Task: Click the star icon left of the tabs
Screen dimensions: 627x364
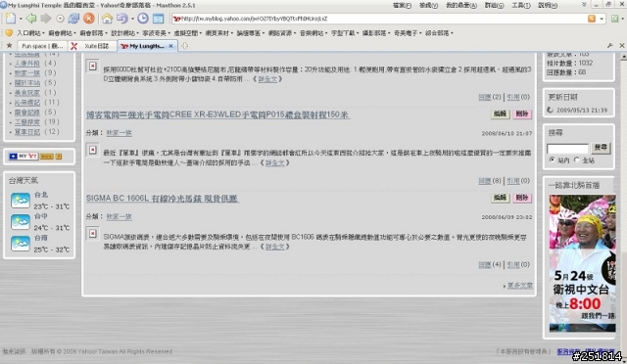Action: [x=9, y=46]
